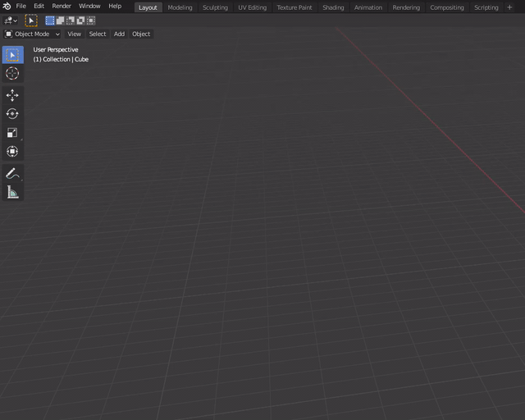Select the Scale tool
525x420 pixels.
click(12, 133)
